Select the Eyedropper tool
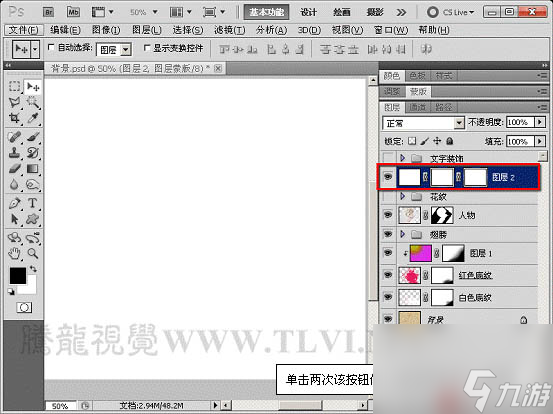 tap(33, 118)
